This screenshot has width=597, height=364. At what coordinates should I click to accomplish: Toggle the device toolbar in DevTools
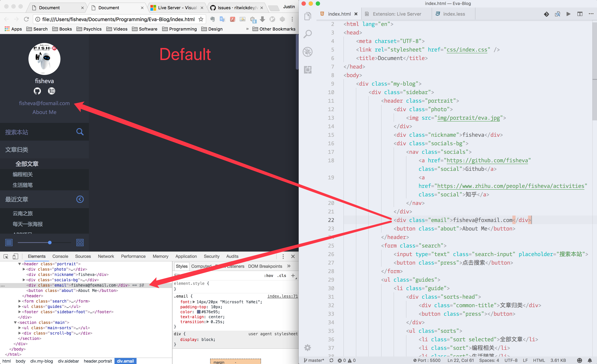(x=15, y=256)
